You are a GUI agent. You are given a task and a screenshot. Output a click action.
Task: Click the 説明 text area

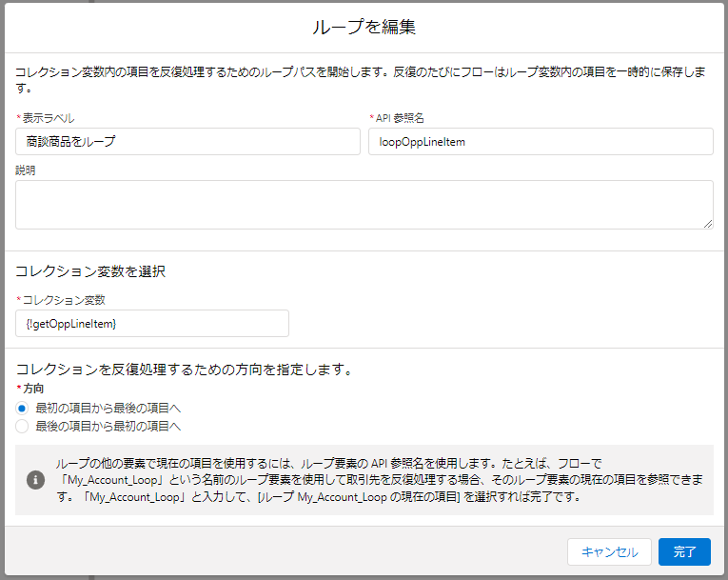tap(364, 205)
